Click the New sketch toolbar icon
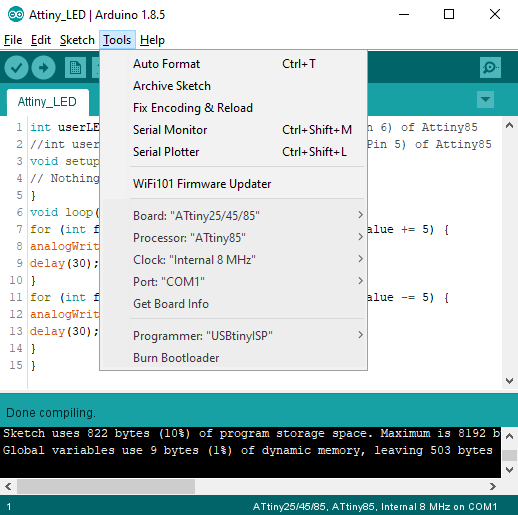This screenshot has height=515, width=518. (x=75, y=68)
